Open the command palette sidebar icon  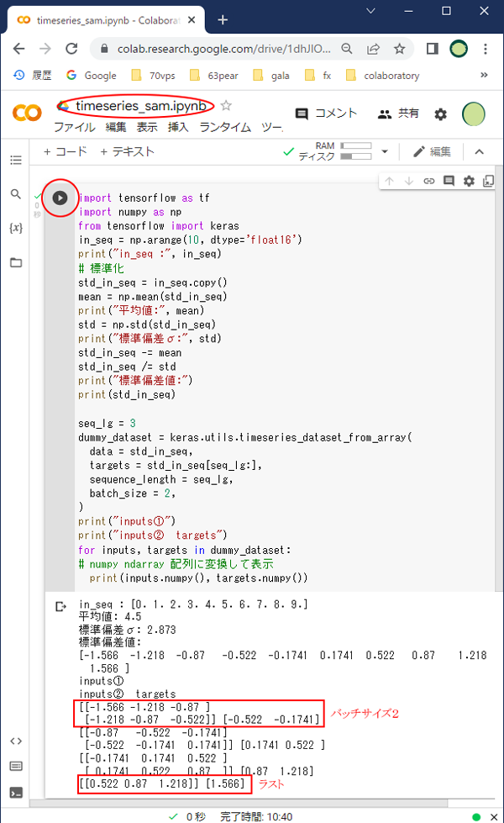(x=16, y=767)
